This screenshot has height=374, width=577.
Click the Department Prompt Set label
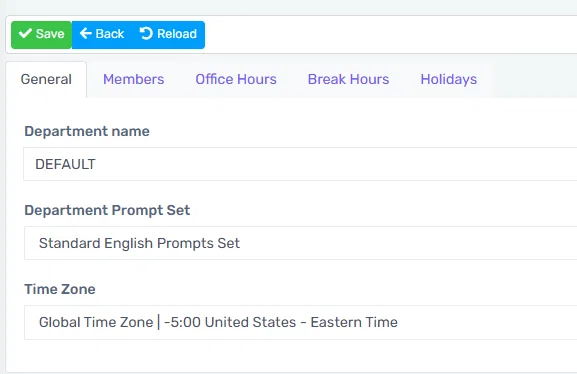107,211
